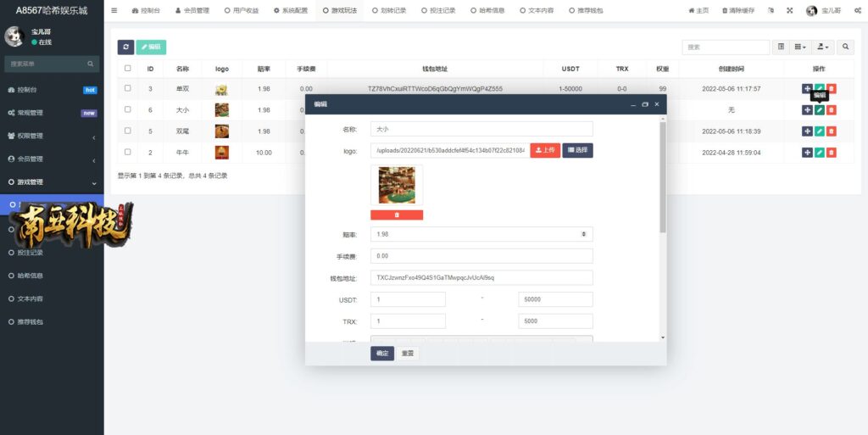Screen dimensions: 868x435
Task: Click the drag handle icon for row 牛牛
Action: pyautogui.click(x=807, y=152)
